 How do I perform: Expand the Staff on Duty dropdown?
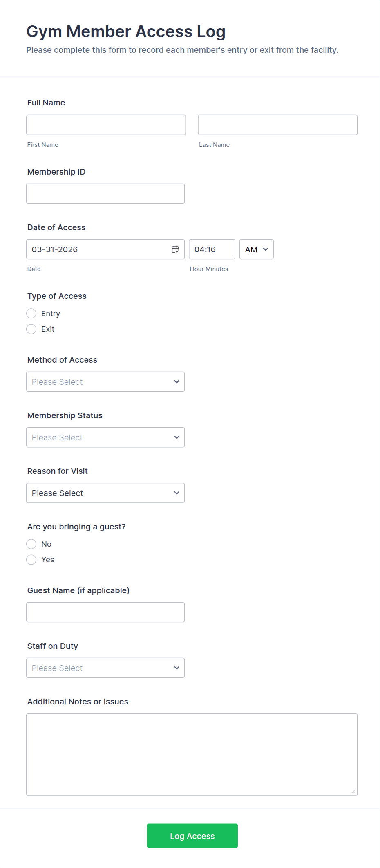coord(105,668)
